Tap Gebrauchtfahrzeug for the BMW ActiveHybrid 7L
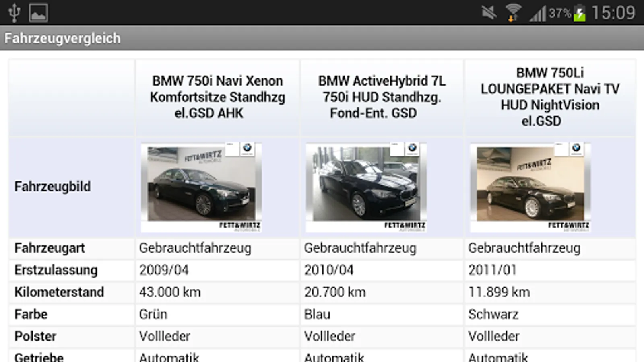The height and width of the screenshot is (362, 644). (360, 248)
